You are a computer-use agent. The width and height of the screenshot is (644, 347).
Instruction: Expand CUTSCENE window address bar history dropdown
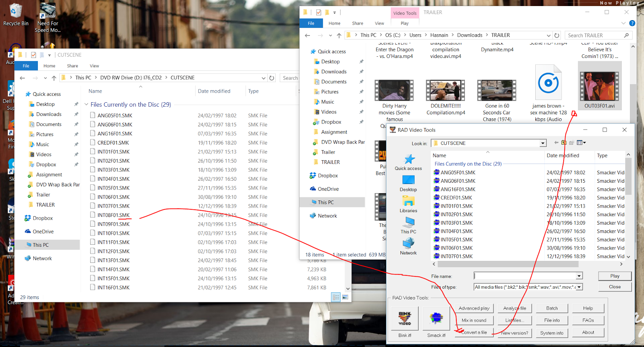click(263, 78)
